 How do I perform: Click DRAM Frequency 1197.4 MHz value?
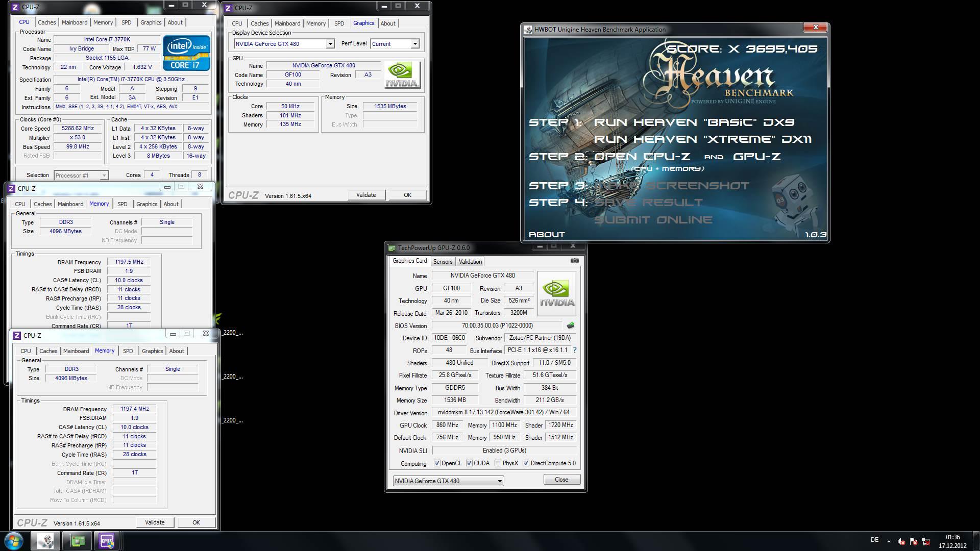click(x=134, y=409)
